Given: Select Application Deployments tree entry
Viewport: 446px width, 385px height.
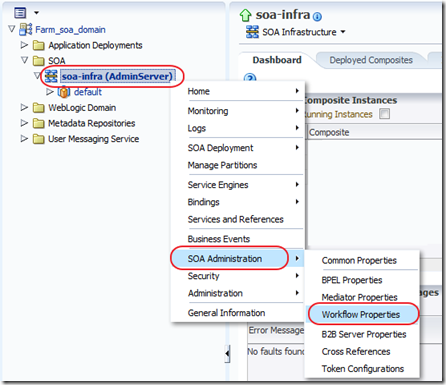Looking at the screenshot, I should click(x=95, y=45).
